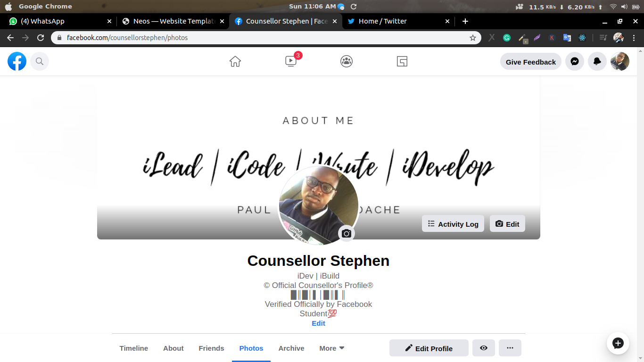
Task: Click the gray X extension icon
Action: tap(492, 38)
